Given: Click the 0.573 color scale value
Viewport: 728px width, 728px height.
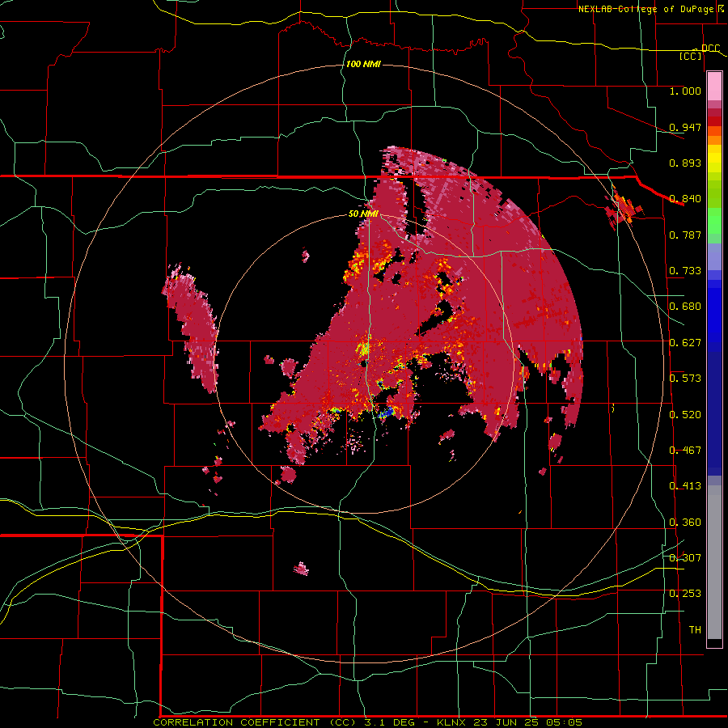Looking at the screenshot, I should pos(685,379).
